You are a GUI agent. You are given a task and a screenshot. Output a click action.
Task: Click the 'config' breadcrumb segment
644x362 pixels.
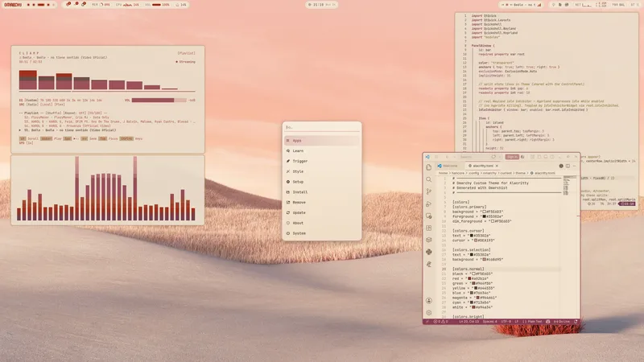(x=474, y=173)
